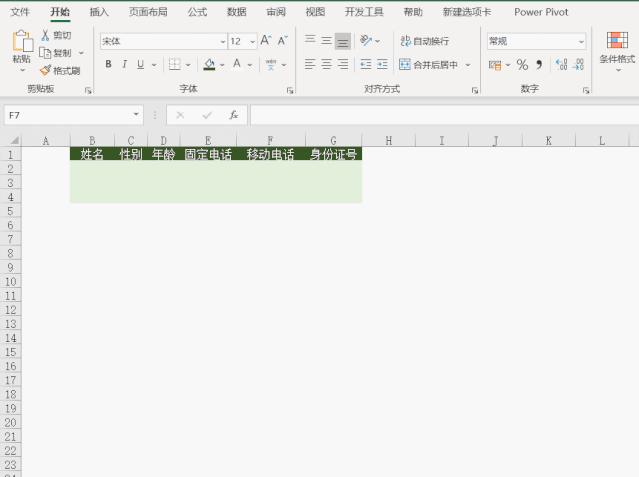
Task: Open the font name dropdown
Action: tap(223, 41)
